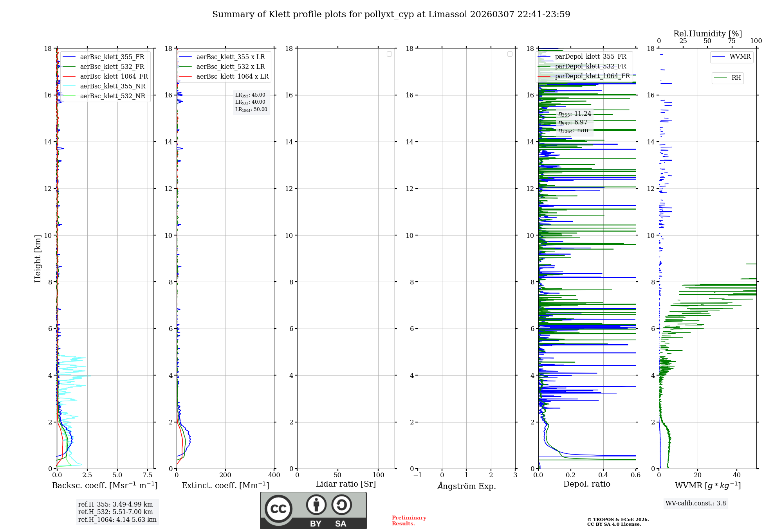This screenshot has width=783, height=532.
Task: Click empty legend box in Lidar ratio plot
Action: click(389, 54)
